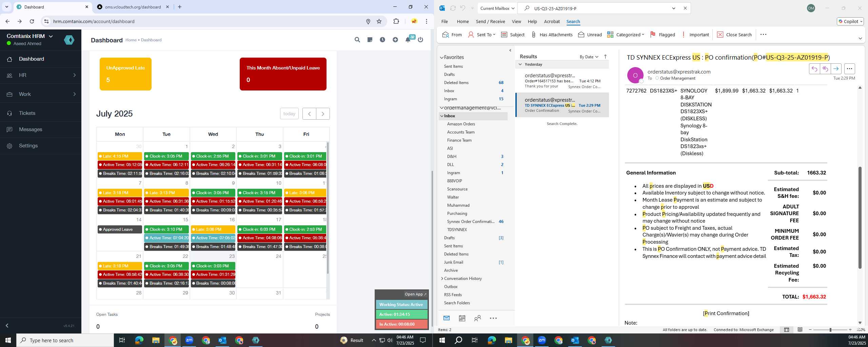This screenshot has height=347, width=868.
Task: Open Chrome extensions puzzle icon
Action: pos(396,21)
